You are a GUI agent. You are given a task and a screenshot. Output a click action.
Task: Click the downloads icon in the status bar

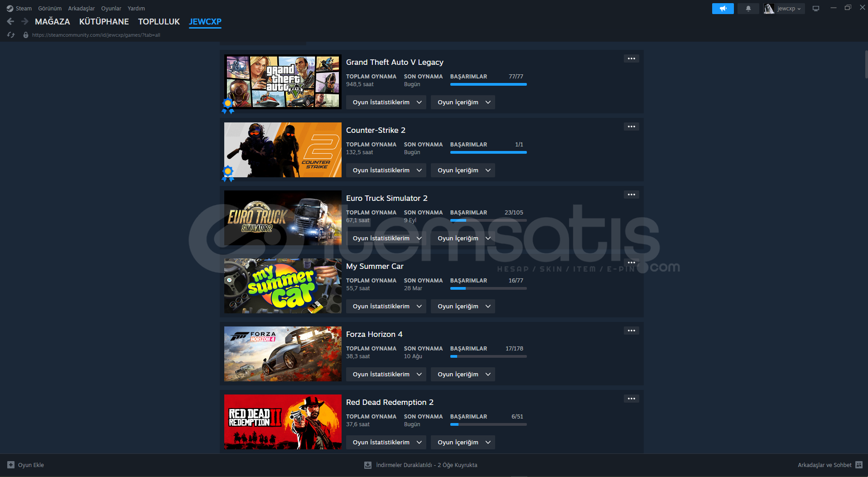tap(368, 465)
